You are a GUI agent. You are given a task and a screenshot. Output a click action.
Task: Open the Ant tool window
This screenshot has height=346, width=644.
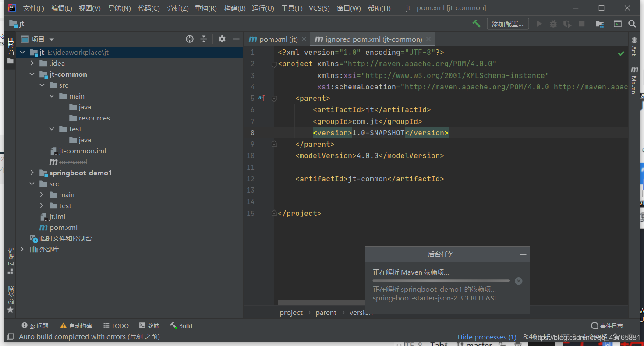coord(634,47)
